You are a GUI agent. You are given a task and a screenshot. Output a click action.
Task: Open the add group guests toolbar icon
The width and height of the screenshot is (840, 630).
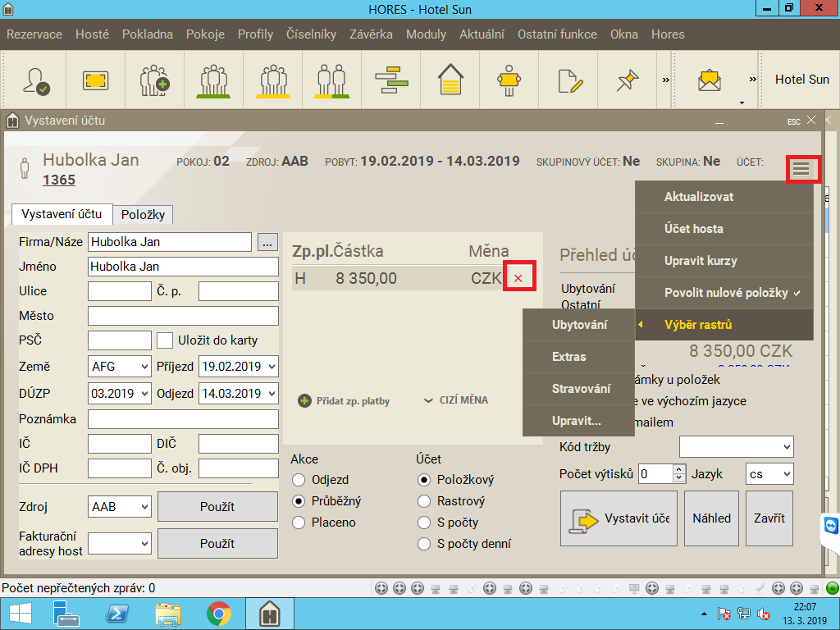154,80
